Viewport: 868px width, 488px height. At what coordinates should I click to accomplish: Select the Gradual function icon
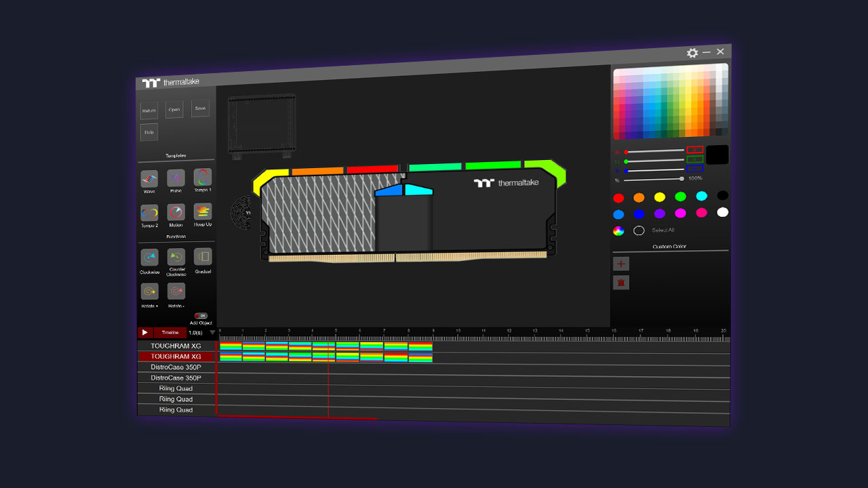(203, 256)
